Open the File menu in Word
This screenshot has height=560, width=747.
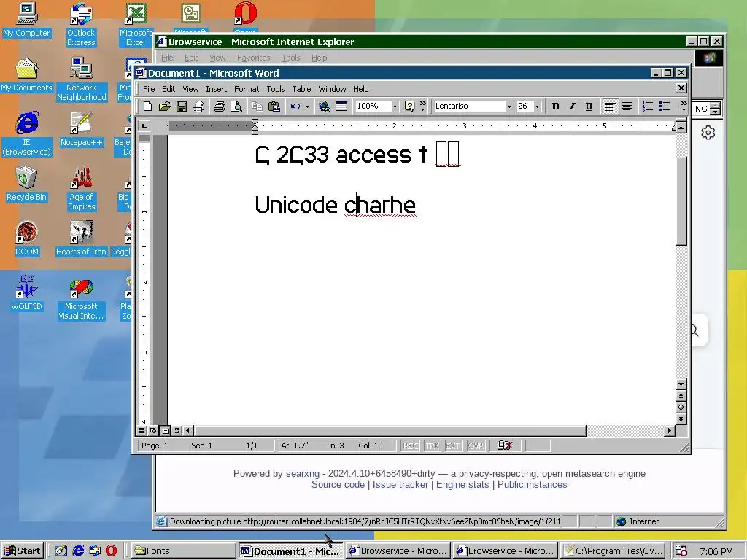[149, 89]
